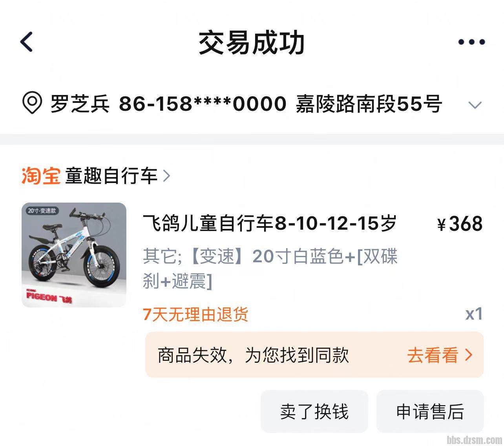Tap the 交易成功 page title
This screenshot has width=504, height=446.
252,43
